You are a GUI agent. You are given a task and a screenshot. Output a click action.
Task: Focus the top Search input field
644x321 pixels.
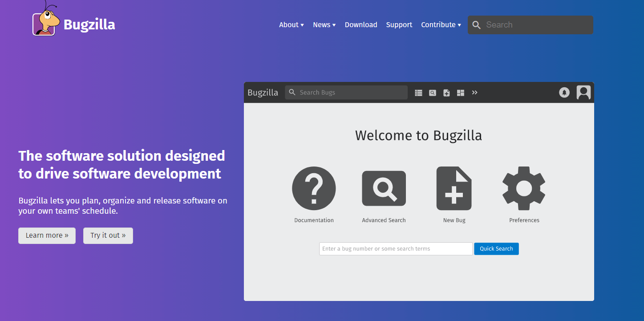click(531, 25)
